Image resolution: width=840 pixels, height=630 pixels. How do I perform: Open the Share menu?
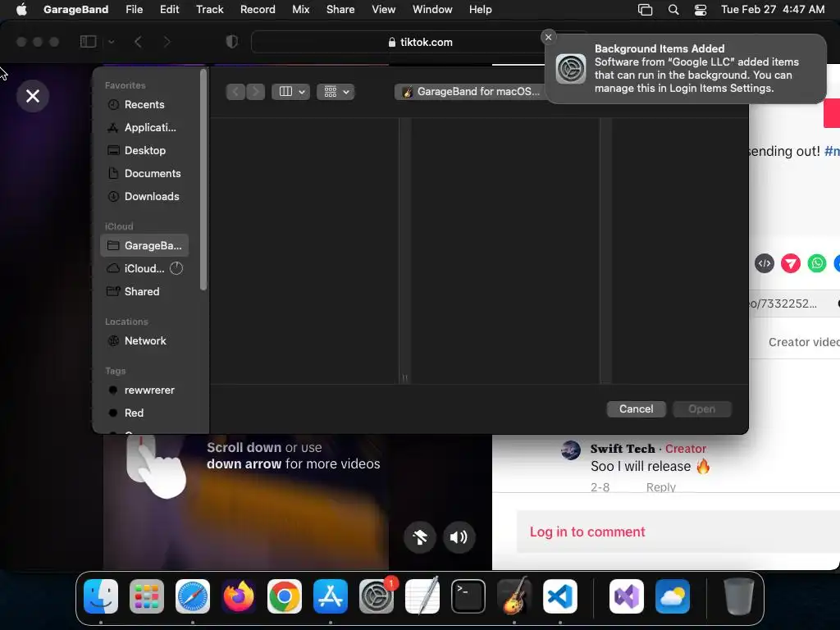(x=340, y=10)
